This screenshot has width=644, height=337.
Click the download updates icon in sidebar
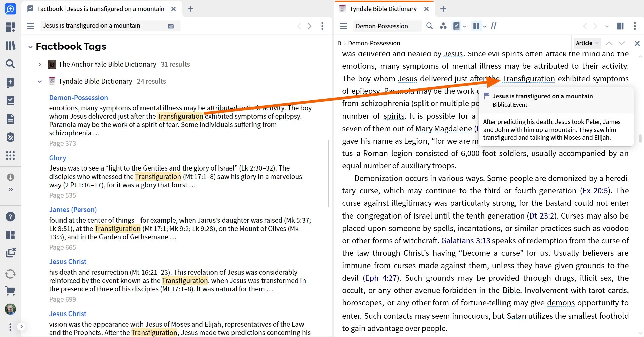[x=10, y=177]
